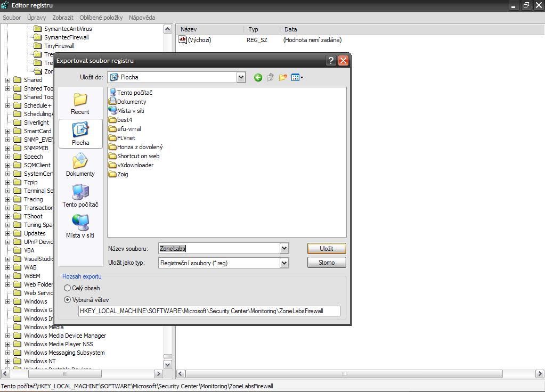Expand the Windows NT key
Image resolution: width=545 pixels, height=392 pixels.
pos(7,361)
